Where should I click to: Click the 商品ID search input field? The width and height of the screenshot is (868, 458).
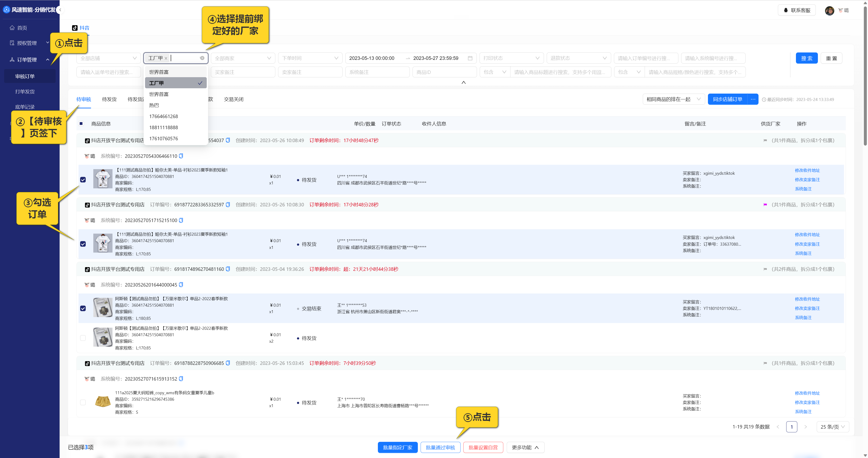click(444, 72)
